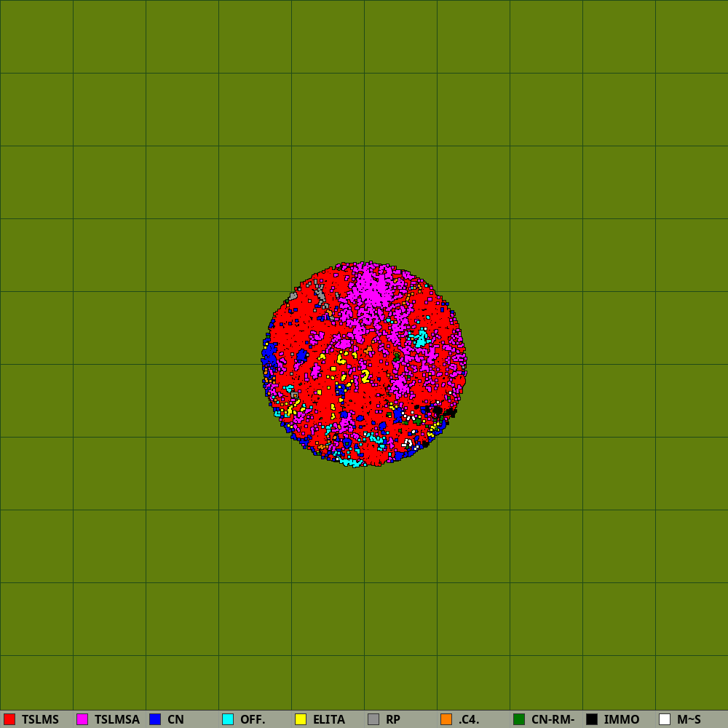The height and width of the screenshot is (728, 728).
Task: Select the CN legend label
Action: (x=175, y=720)
